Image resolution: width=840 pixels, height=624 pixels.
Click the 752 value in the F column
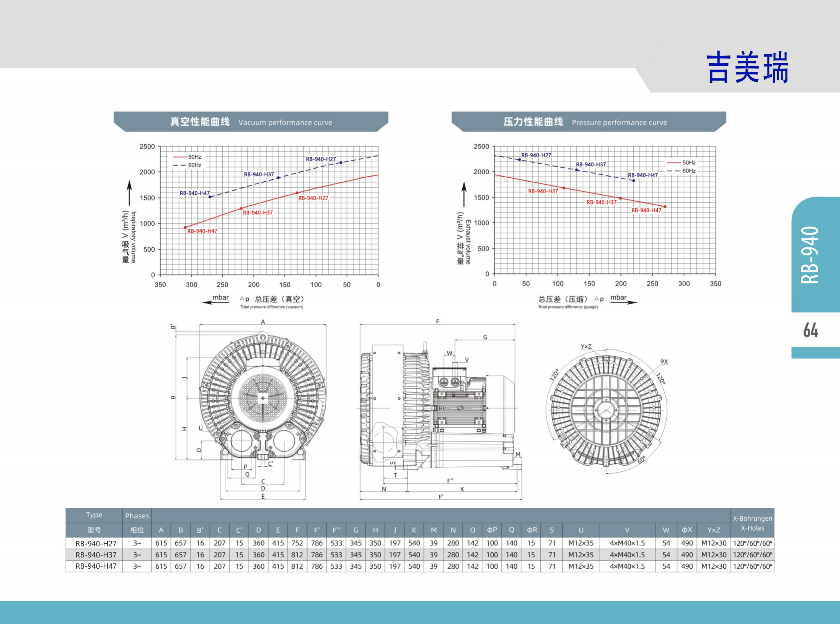297,543
